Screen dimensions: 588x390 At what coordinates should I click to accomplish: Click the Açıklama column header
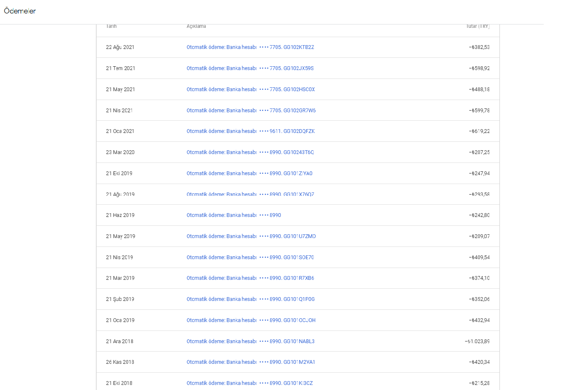click(196, 26)
